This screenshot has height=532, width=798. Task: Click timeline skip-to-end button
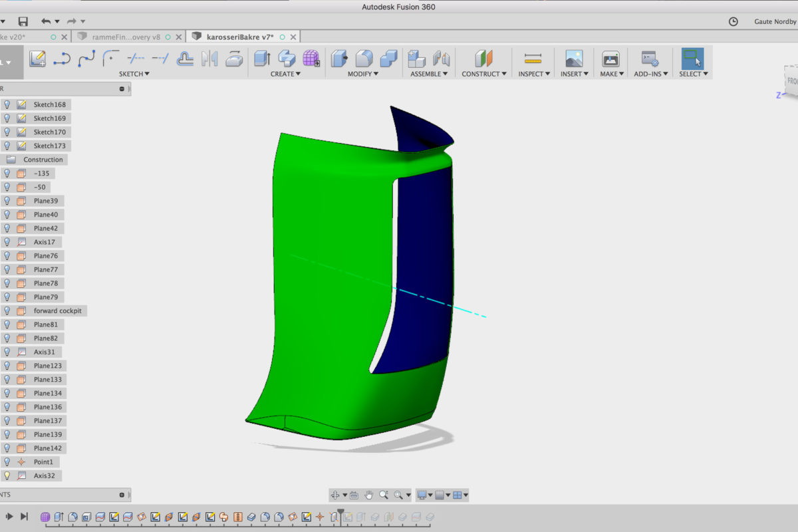(x=24, y=516)
